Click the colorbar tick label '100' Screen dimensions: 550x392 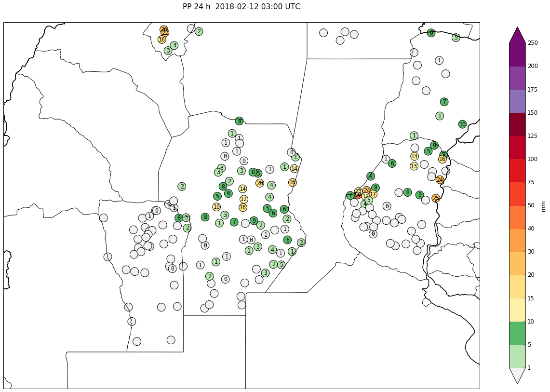(533, 159)
